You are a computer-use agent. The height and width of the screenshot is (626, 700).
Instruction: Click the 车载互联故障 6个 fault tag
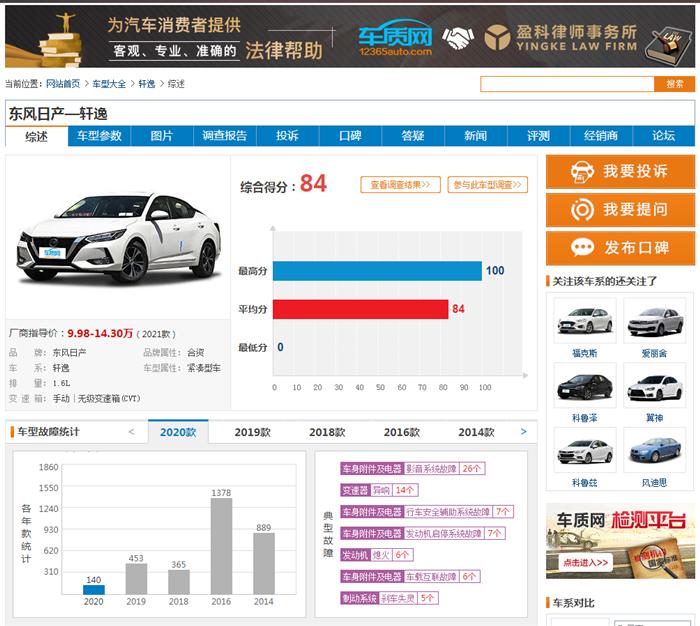point(410,577)
